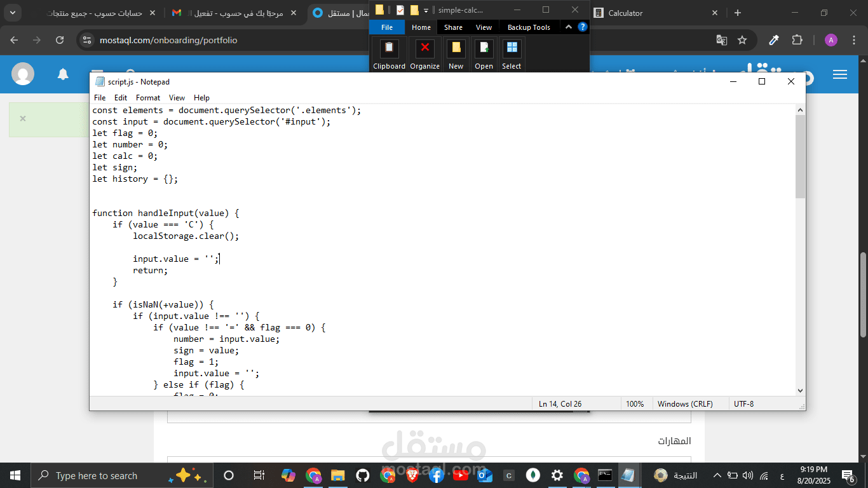Screen dimensions: 868x488
Task: Click the New group icon in Explorer
Action: [x=456, y=54]
